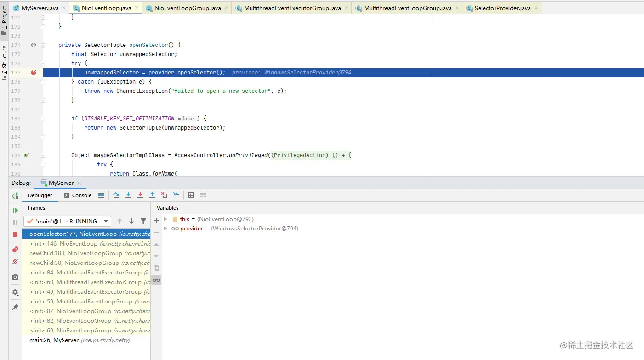Force step into with the red arrow
644x360 pixels.
[x=140, y=195]
